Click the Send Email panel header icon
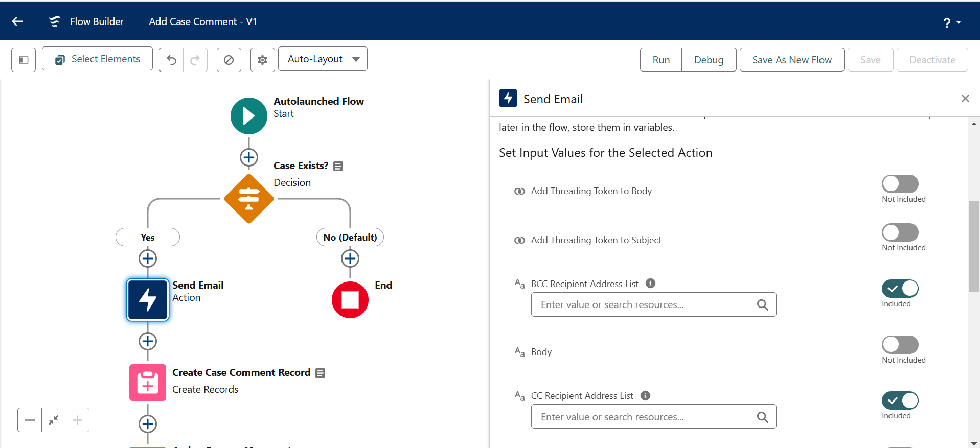Viewport: 980px width, 448px height. coord(508,98)
